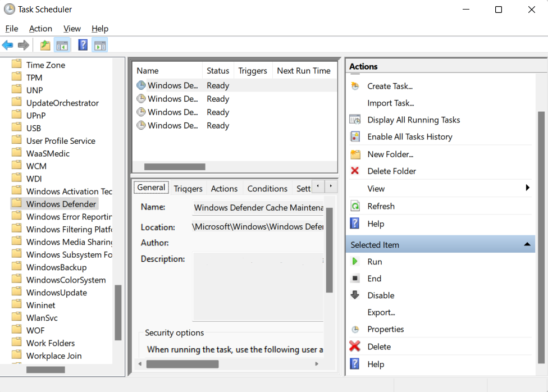
Task: Click the Properties action link
Action: point(386,329)
